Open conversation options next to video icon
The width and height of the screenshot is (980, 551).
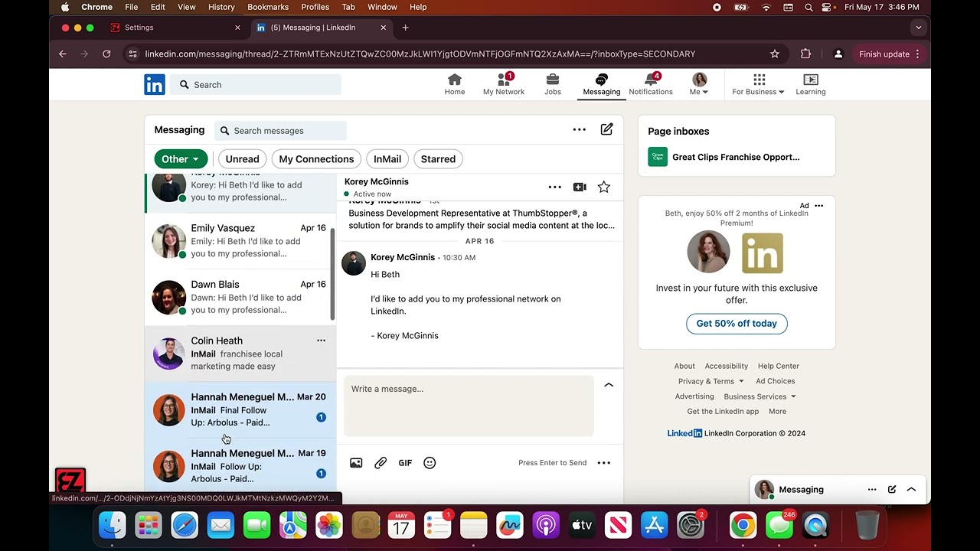point(555,187)
